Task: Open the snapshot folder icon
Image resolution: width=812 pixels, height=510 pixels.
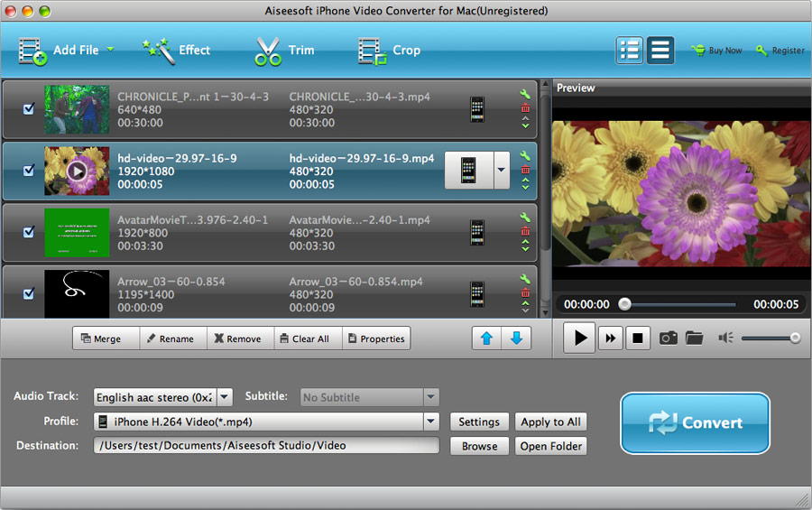Action: [x=694, y=338]
